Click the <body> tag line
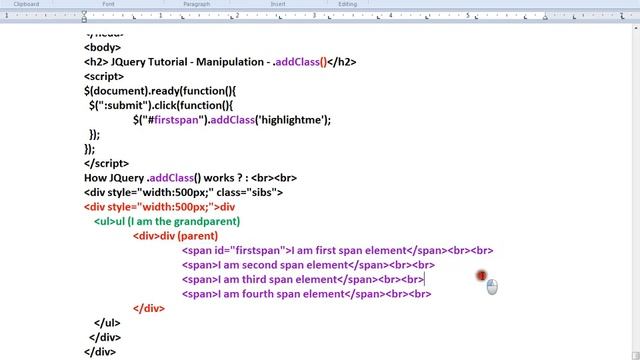640x360 pixels. pos(102,47)
